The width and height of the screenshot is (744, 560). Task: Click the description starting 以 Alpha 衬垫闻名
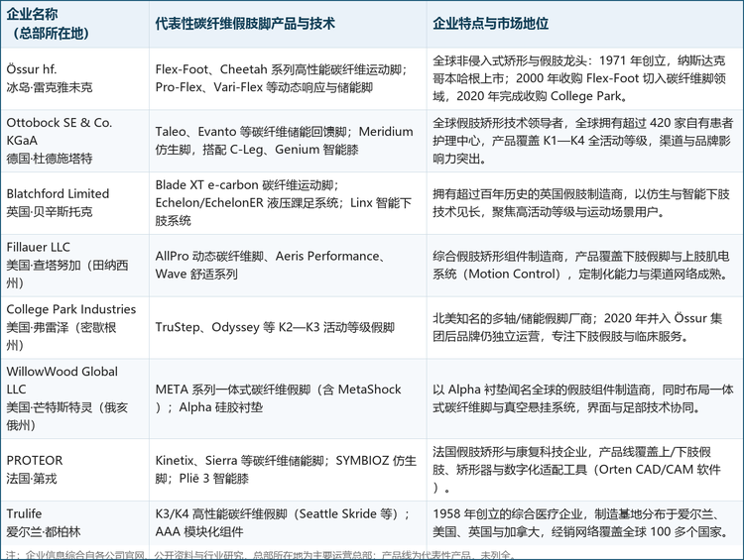[x=584, y=398]
